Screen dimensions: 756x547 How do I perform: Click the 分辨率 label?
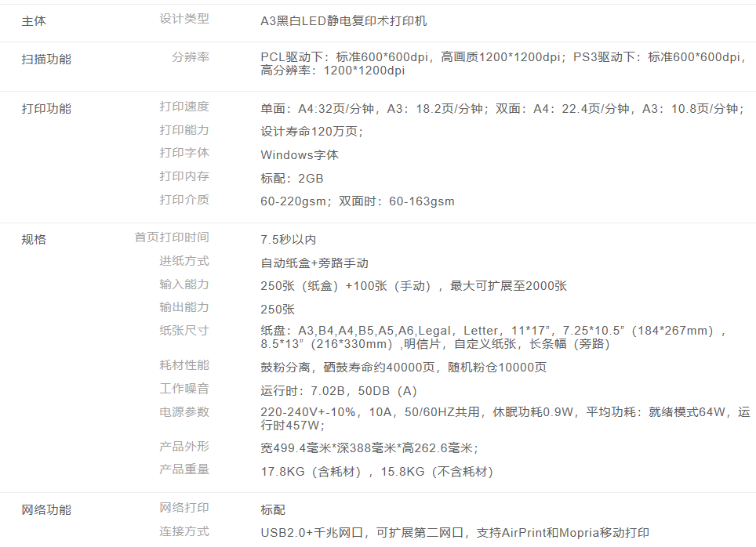[x=191, y=57]
